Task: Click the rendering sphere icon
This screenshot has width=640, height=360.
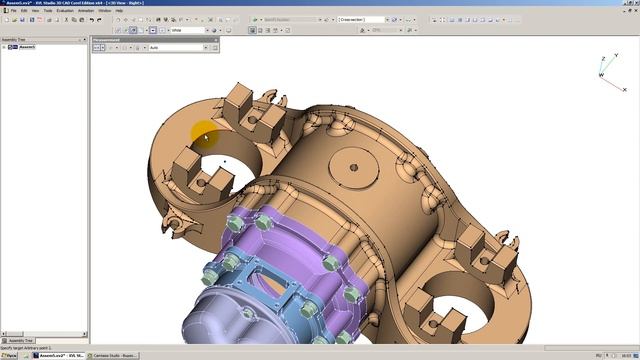Action: [214, 30]
